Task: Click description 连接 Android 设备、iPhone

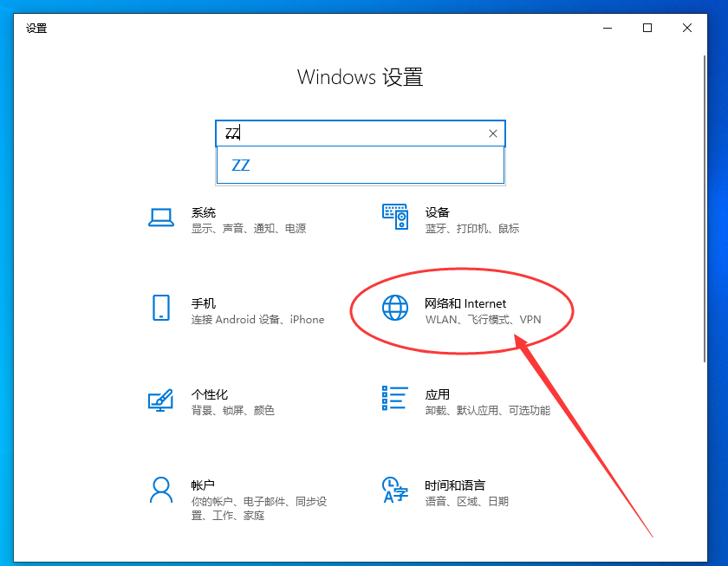Action: coord(257,320)
